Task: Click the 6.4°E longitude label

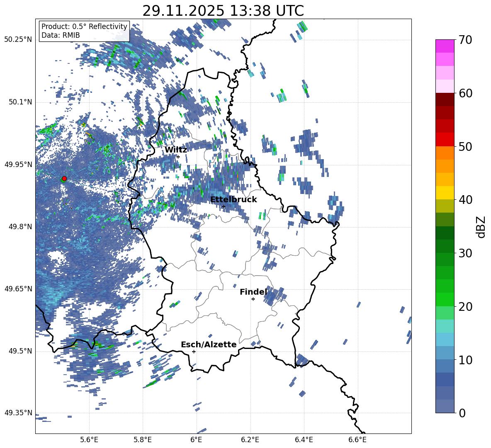Action: click(304, 440)
